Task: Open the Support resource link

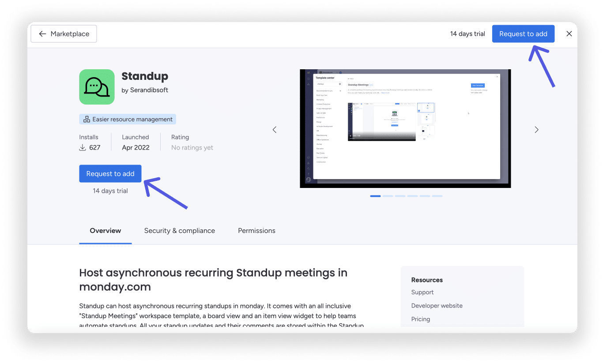Action: coord(422,292)
